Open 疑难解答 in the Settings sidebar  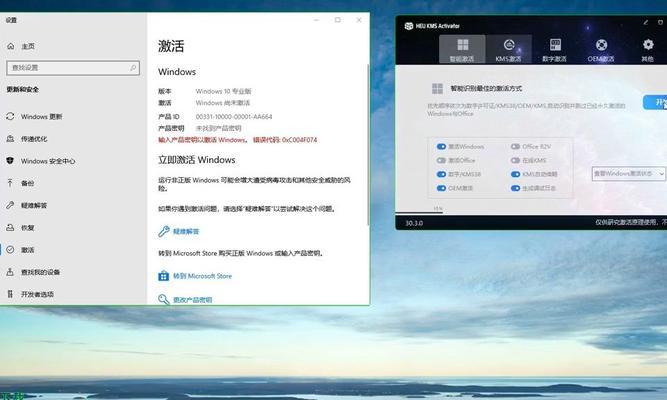34,205
